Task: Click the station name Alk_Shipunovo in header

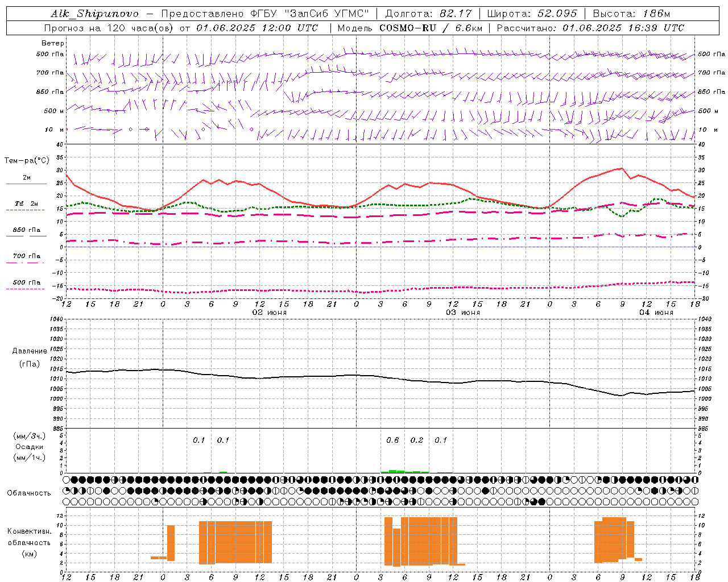Action: (x=94, y=14)
